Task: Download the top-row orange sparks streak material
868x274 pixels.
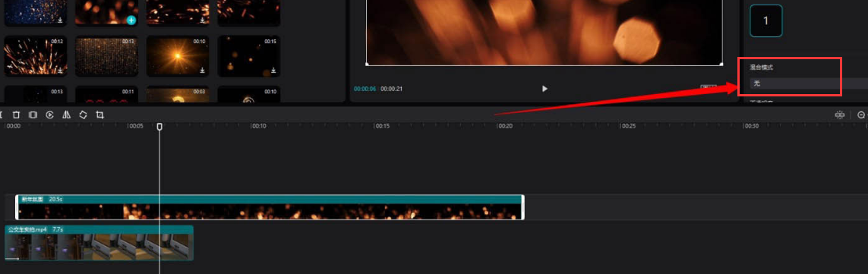Action: tap(202, 20)
